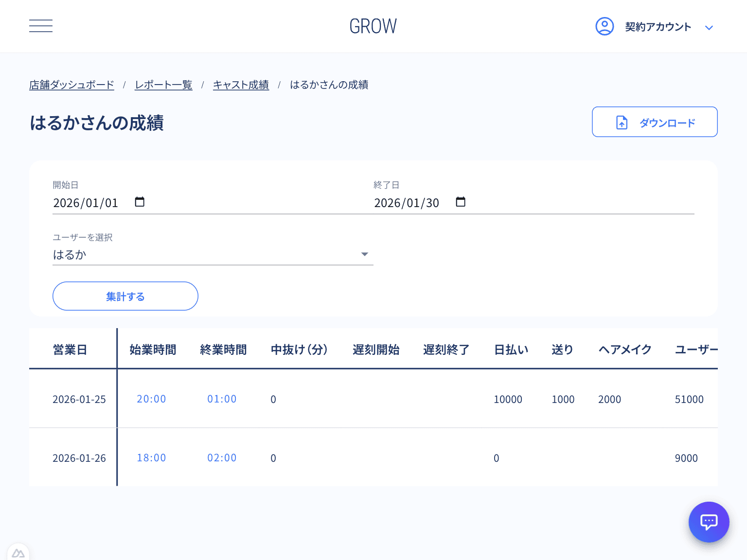This screenshot has width=747, height=560.
Task: Click the 集計する aggregate button
Action: pos(125,296)
